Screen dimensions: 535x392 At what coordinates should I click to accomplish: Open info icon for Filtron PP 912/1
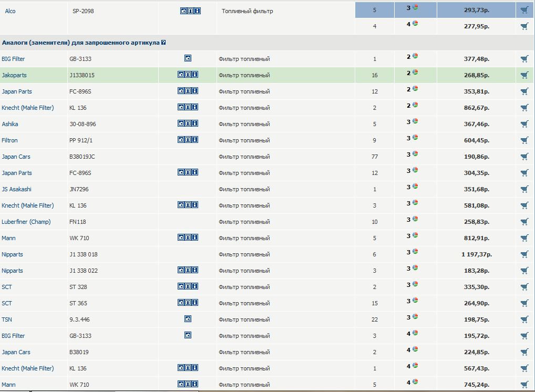tap(195, 140)
